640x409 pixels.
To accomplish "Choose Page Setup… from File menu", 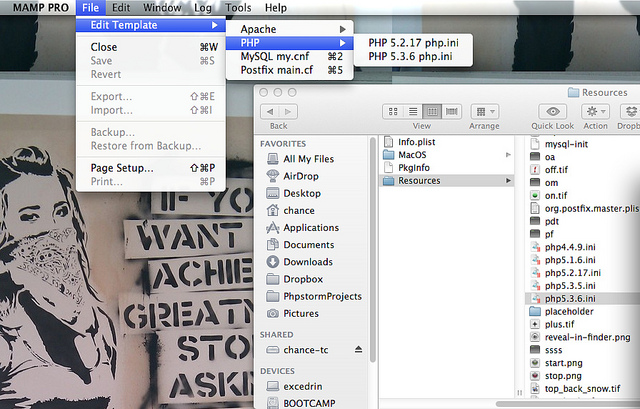I will point(151,168).
